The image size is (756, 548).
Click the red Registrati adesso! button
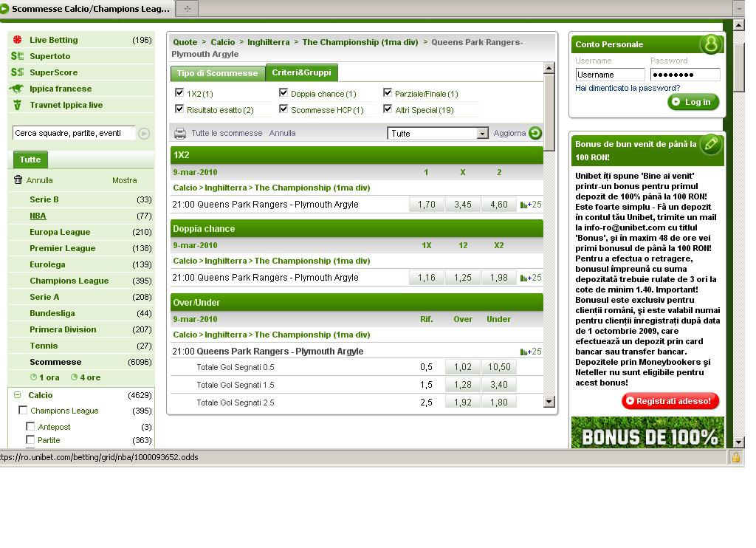point(670,401)
